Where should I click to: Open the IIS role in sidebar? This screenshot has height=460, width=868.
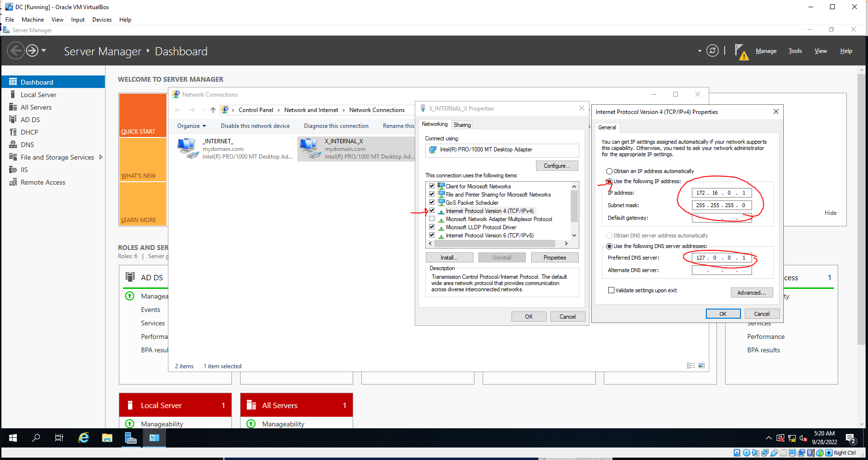pyautogui.click(x=24, y=170)
